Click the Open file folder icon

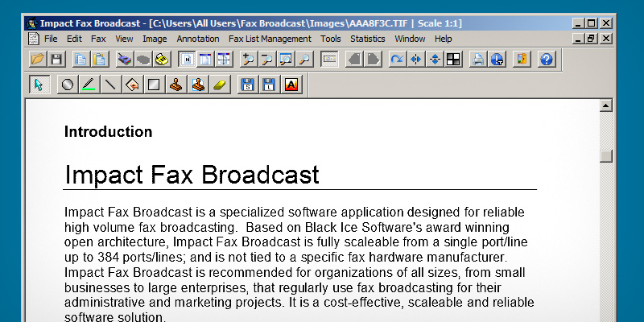(37, 59)
